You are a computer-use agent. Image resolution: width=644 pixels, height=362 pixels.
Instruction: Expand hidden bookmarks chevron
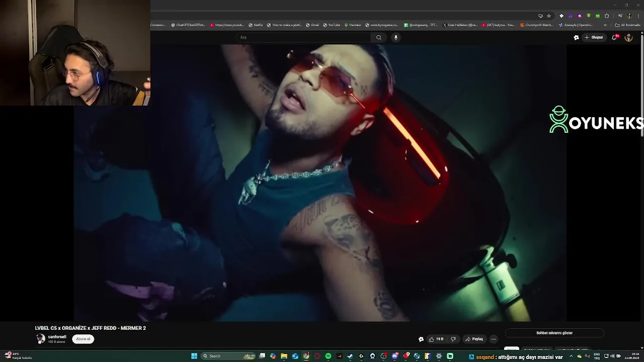605,25
